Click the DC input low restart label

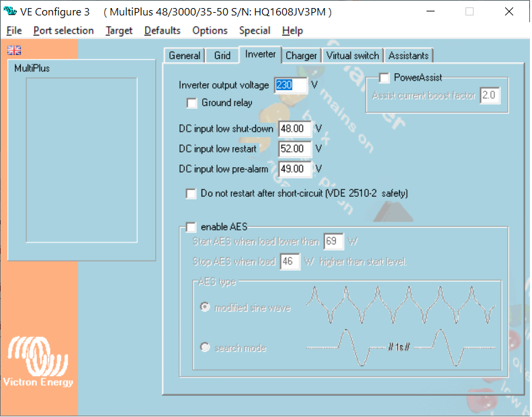[x=218, y=149]
